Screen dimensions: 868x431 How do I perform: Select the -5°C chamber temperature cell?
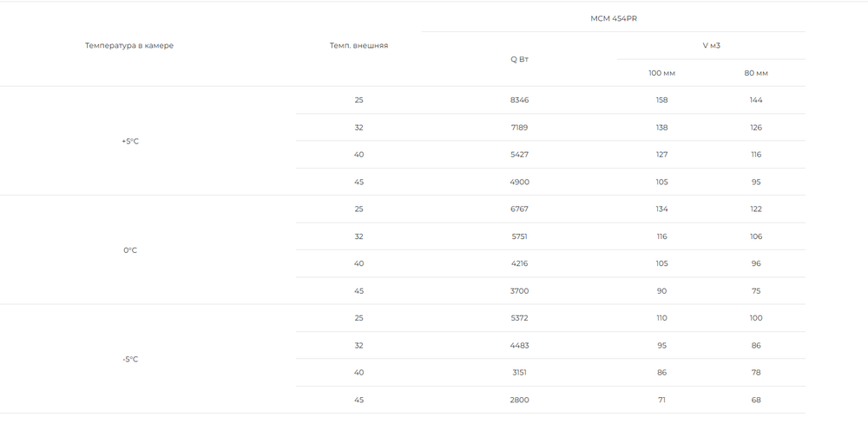[x=130, y=360]
